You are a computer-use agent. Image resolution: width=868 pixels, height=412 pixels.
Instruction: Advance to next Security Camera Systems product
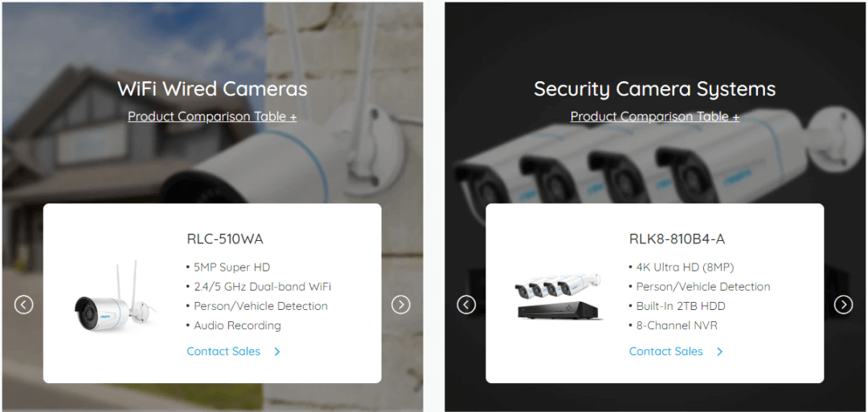tap(843, 304)
